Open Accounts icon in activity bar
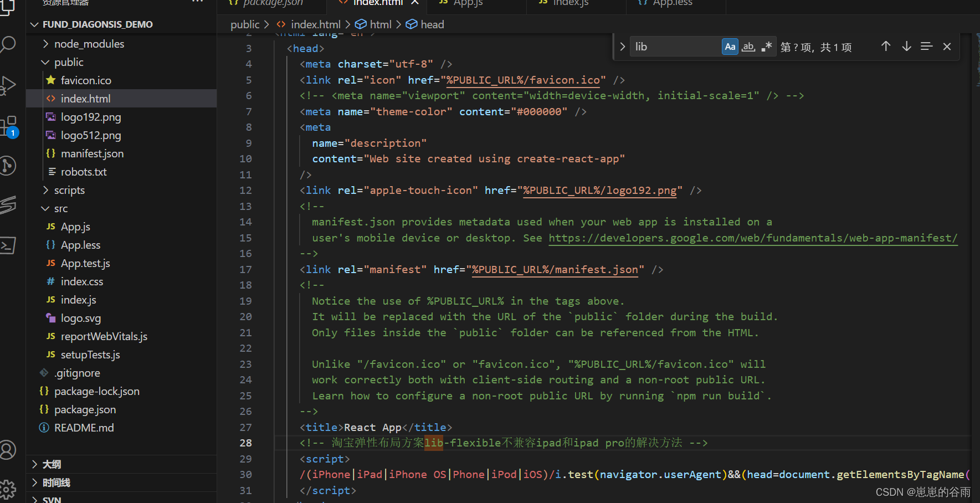The width and height of the screenshot is (980, 503). (8, 450)
